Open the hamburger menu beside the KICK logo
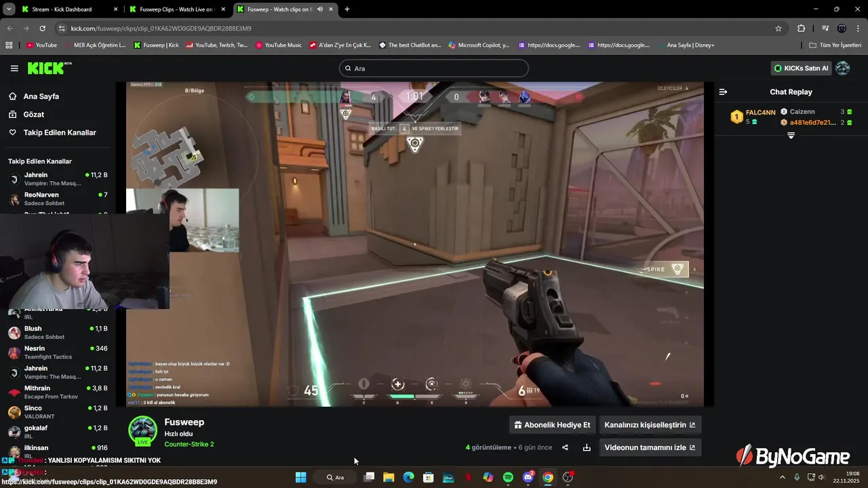This screenshot has width=868, height=488. click(14, 68)
